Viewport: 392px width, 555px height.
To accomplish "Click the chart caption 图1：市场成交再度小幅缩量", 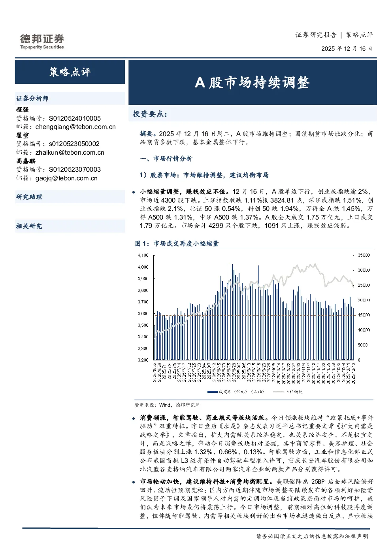I will click(177, 243).
